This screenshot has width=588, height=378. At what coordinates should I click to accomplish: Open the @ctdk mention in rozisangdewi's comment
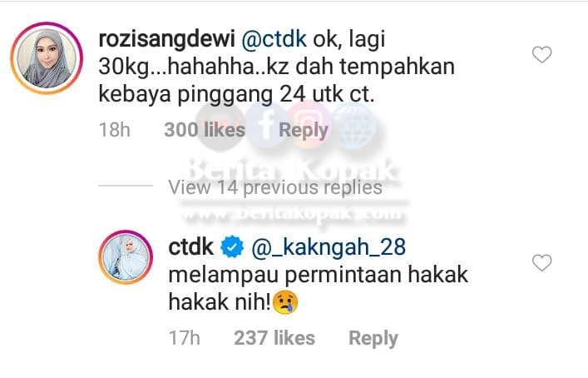[274, 39]
